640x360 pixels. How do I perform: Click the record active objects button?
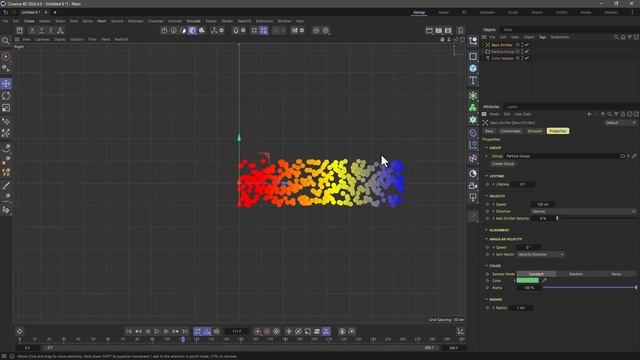(258, 331)
